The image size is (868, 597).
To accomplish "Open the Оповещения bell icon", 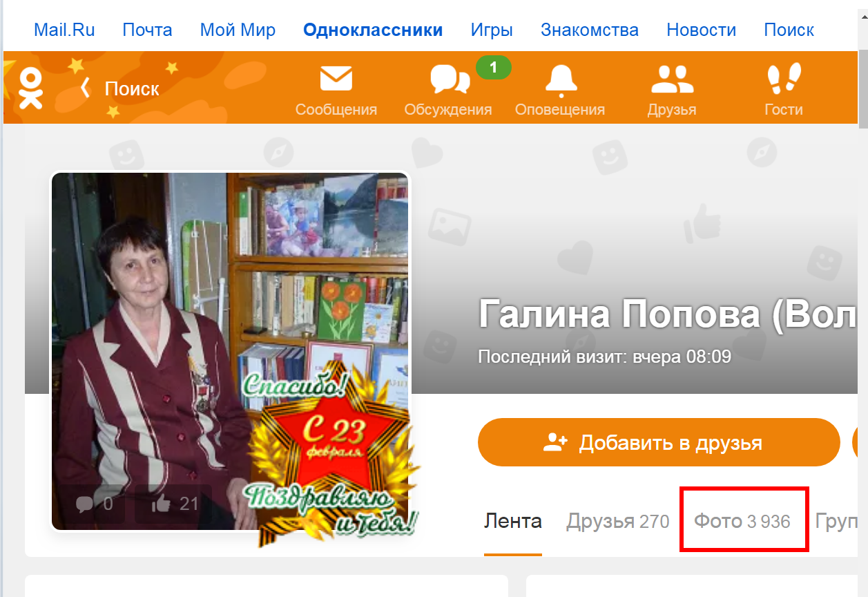I will click(560, 79).
